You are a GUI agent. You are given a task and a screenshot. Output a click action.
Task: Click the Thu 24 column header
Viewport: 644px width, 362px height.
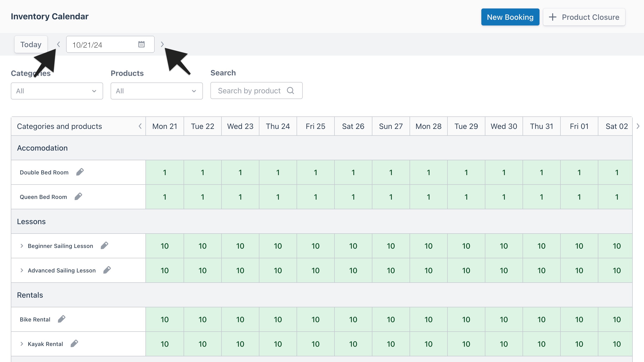tap(278, 126)
